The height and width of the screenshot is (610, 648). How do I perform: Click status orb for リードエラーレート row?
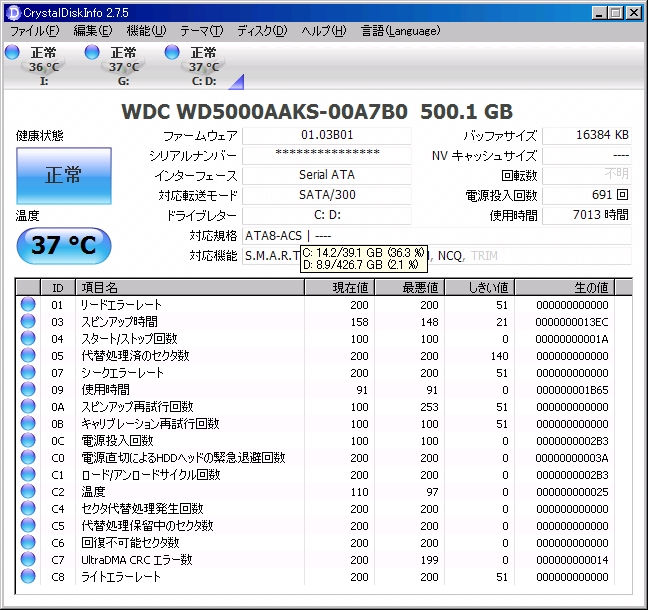28,304
